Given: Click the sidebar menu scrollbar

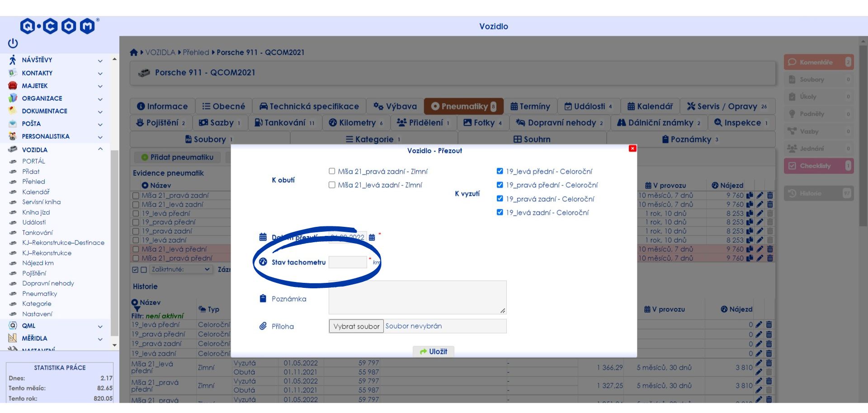Looking at the screenshot, I should tap(114, 244).
